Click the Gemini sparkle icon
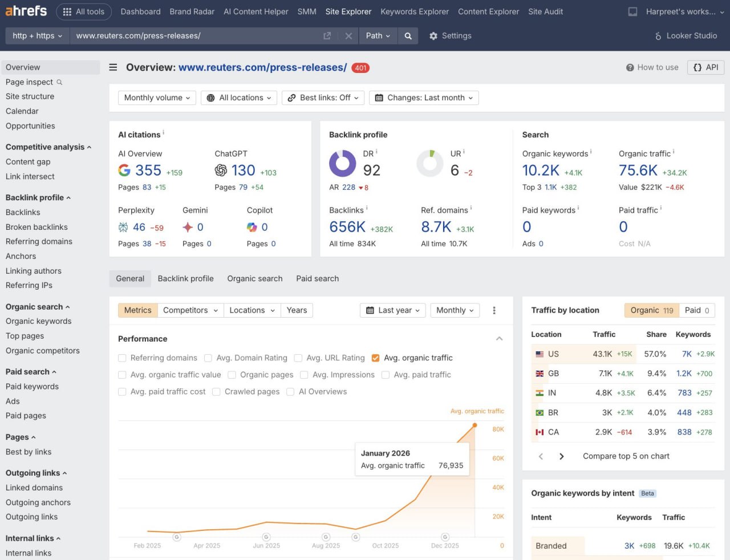 click(188, 227)
